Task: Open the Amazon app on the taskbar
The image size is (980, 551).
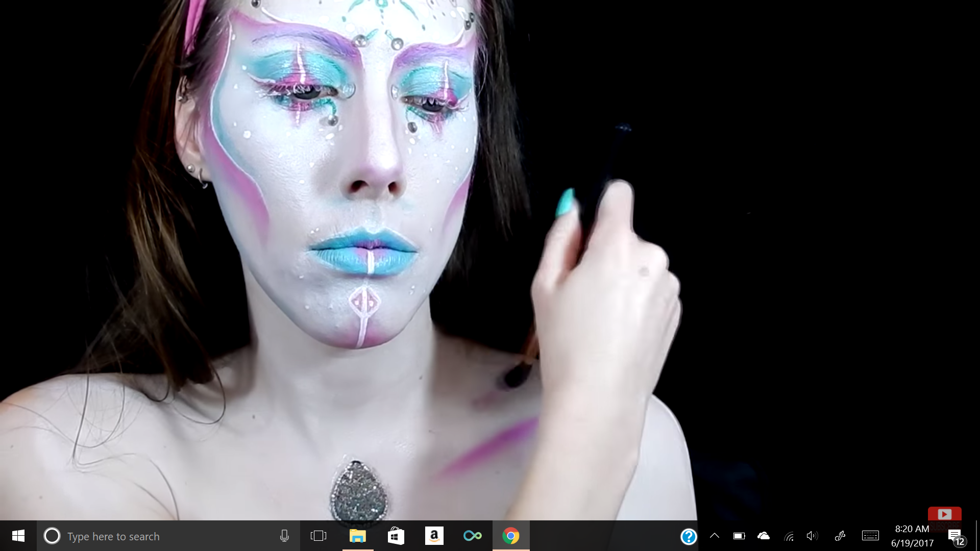Action: pyautogui.click(x=434, y=536)
